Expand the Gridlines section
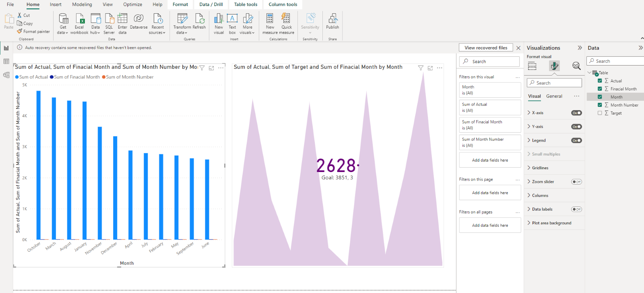This screenshot has height=293, width=644. tap(540, 168)
